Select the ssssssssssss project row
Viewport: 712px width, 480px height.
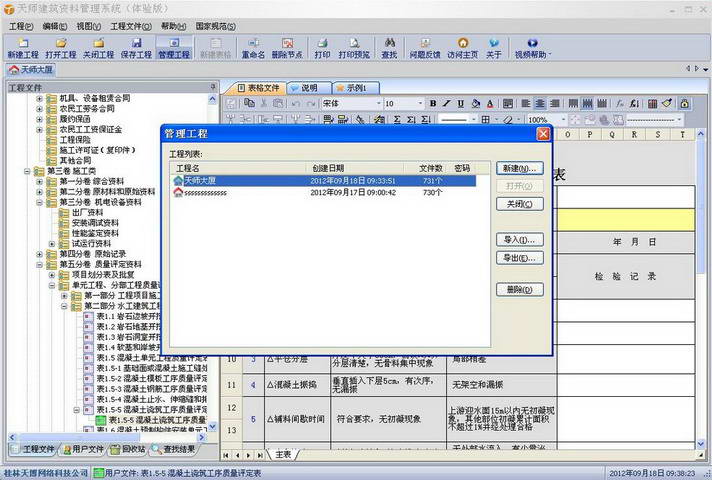point(323,193)
